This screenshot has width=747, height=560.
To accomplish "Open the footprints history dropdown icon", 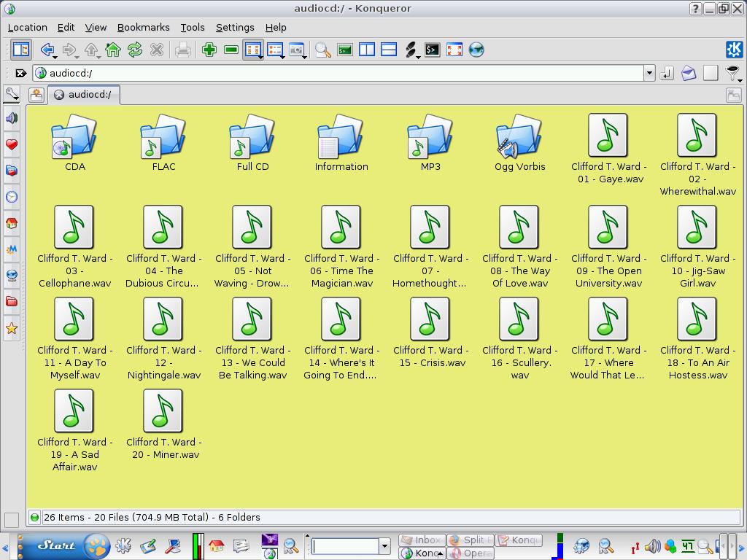I will (x=411, y=50).
